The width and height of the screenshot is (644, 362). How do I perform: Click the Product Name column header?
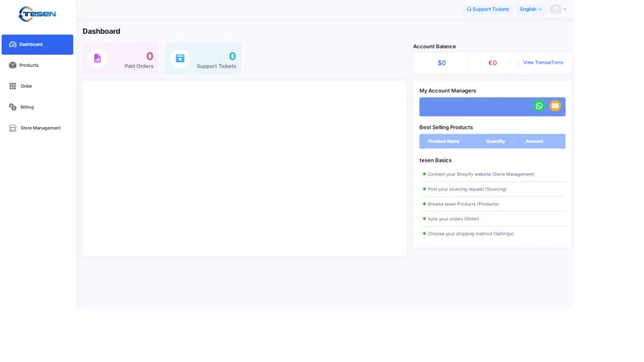444,142
